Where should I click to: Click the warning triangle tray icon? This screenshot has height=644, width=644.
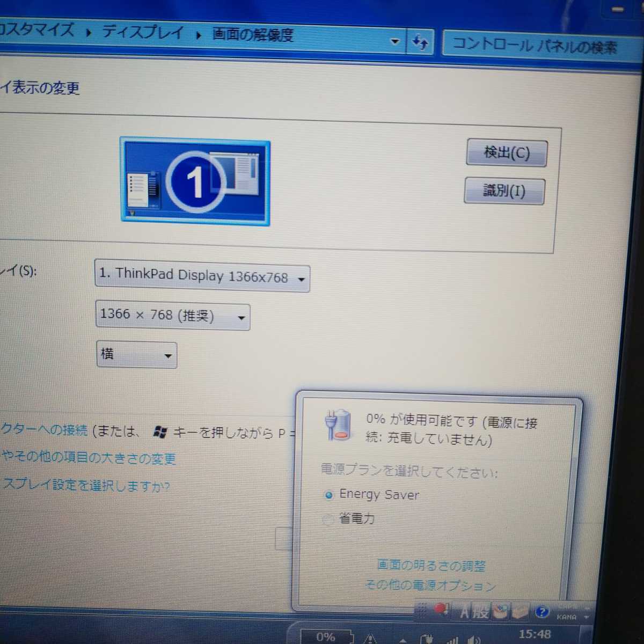pyautogui.click(x=370, y=639)
